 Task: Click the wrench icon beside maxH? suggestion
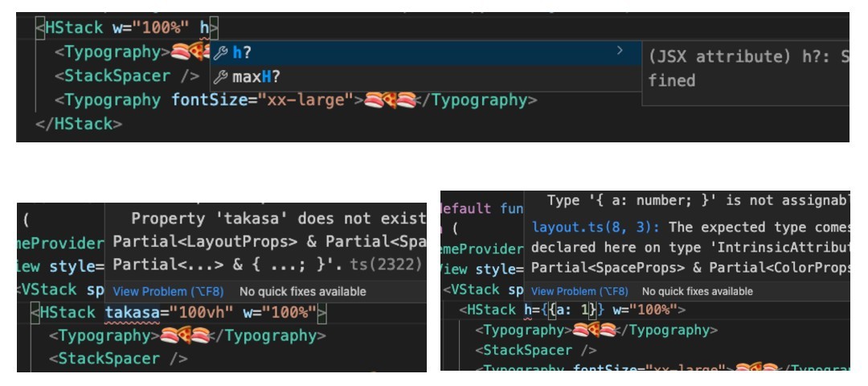[220, 77]
